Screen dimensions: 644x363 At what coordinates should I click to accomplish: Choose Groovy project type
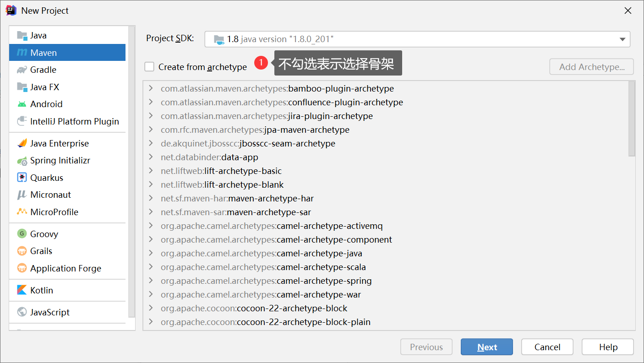[x=67, y=234]
